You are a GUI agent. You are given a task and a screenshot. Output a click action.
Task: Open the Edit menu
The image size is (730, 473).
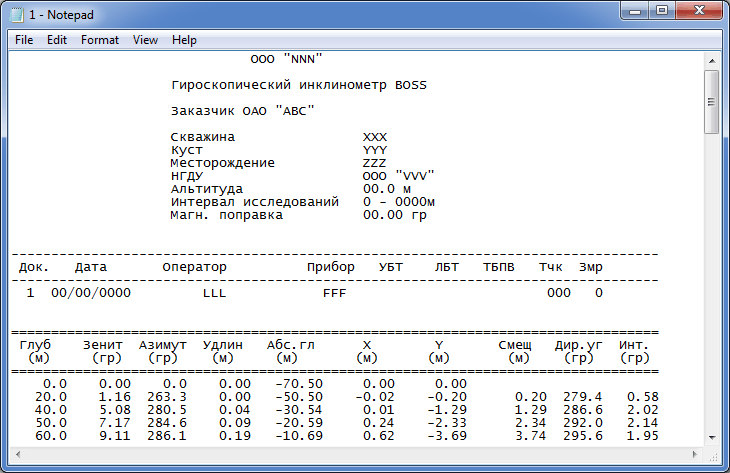(57, 40)
